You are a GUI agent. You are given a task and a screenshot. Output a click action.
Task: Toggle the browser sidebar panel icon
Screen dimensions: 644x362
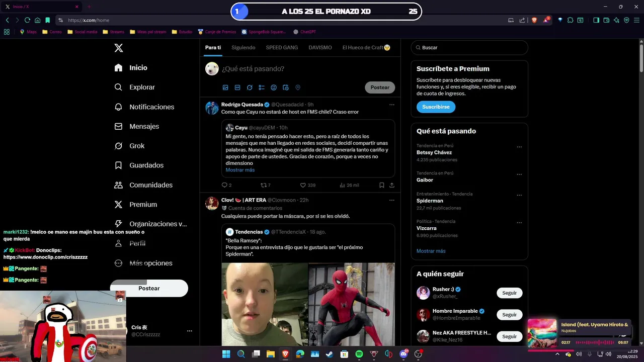(x=596, y=20)
